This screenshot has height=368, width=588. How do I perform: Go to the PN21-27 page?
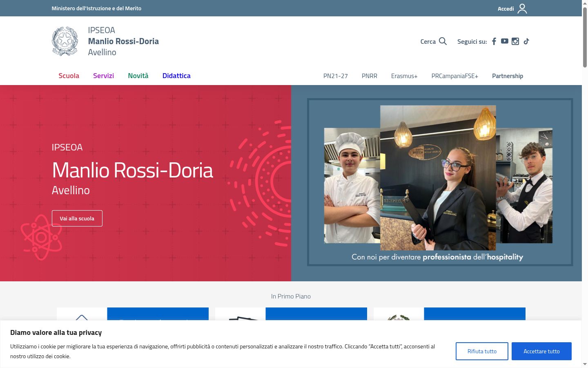[336, 76]
